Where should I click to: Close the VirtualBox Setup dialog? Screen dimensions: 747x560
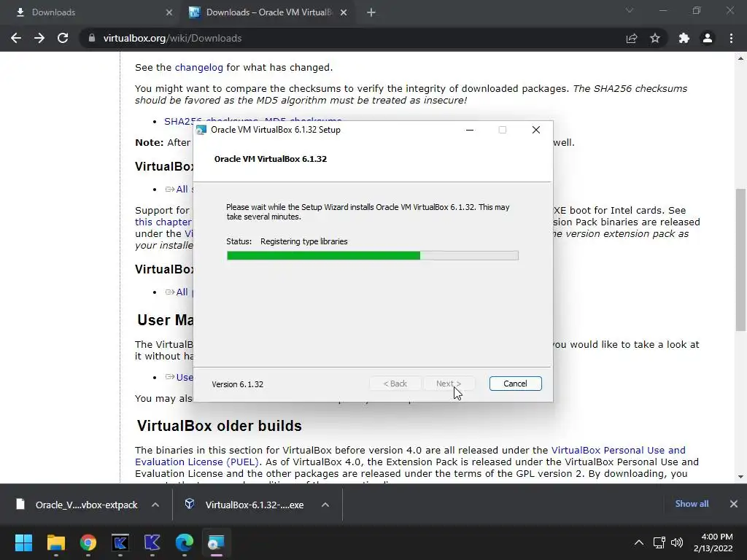click(536, 130)
